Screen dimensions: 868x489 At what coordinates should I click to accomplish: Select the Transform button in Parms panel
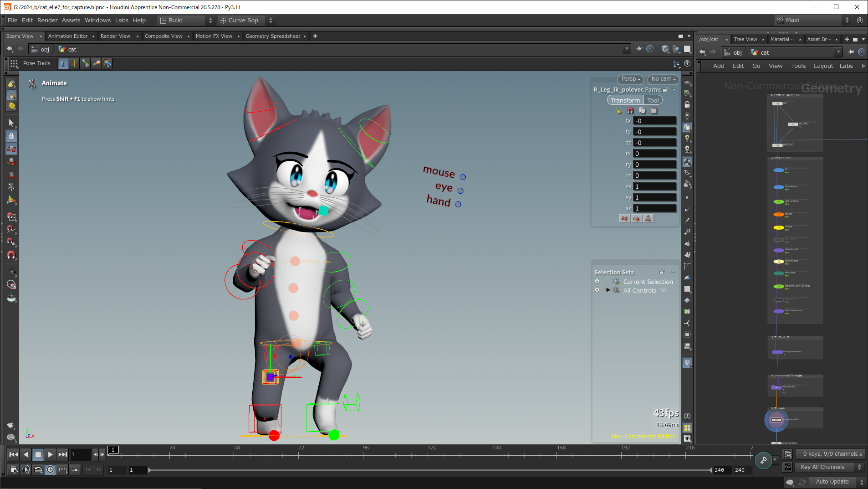625,100
